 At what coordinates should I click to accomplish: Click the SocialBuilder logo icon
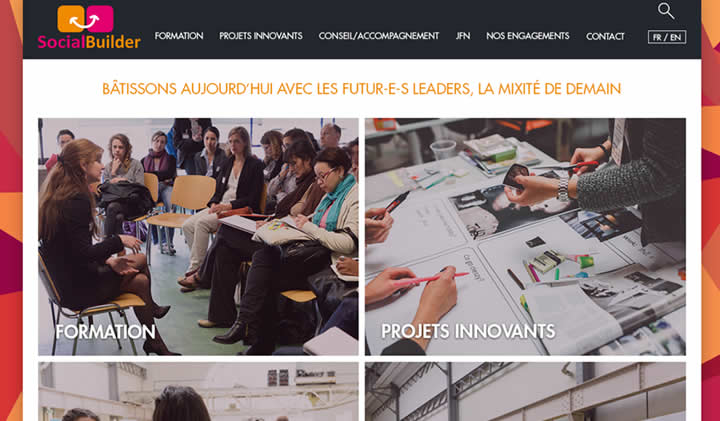85,19
